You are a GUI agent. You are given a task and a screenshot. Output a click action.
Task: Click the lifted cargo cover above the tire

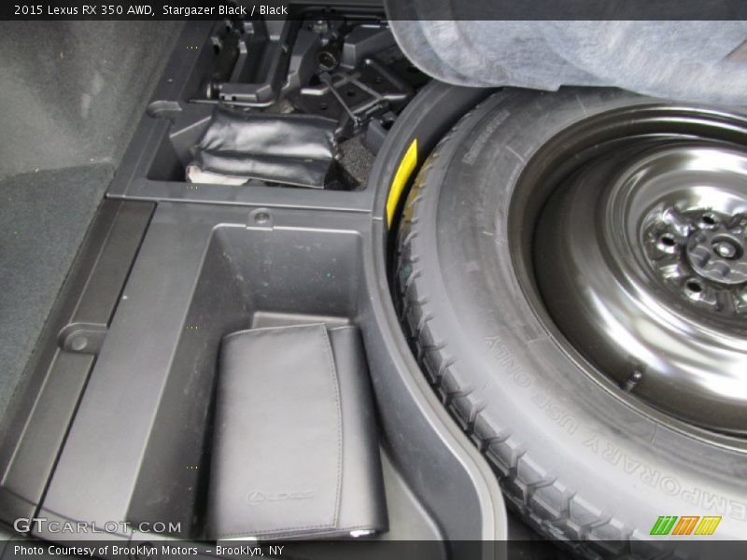[x=579, y=47]
